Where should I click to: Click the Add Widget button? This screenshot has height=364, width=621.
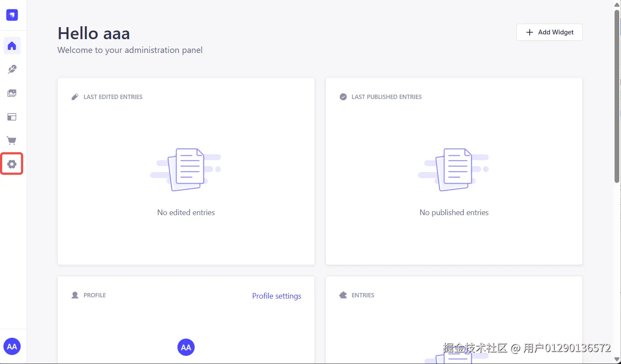(x=550, y=32)
